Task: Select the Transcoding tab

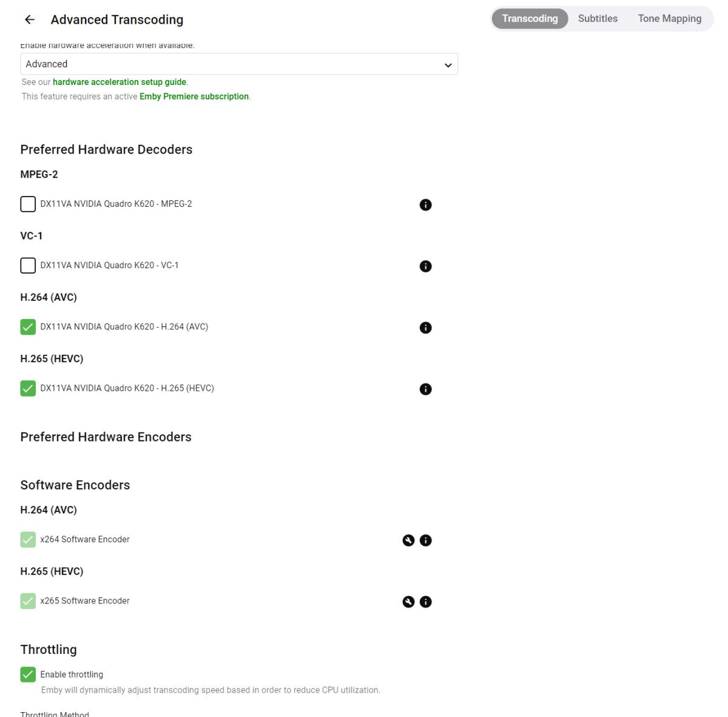Action: (x=530, y=19)
